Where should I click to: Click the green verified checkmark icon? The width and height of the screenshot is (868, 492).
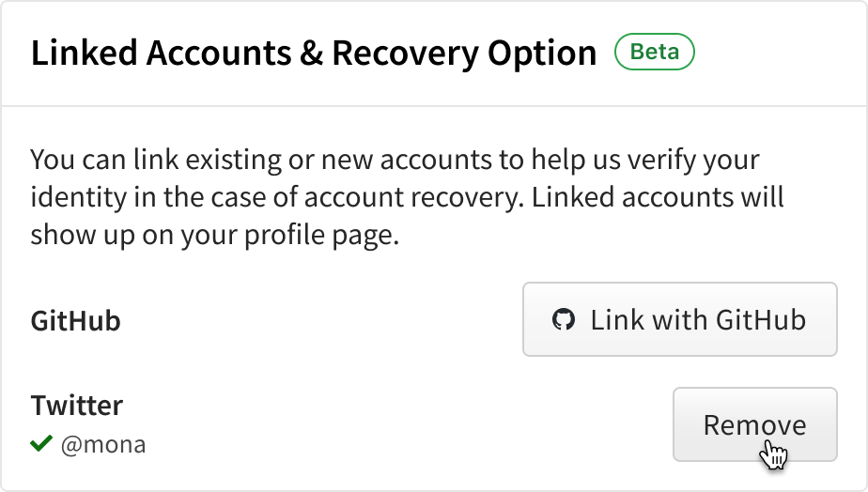pyautogui.click(x=41, y=443)
